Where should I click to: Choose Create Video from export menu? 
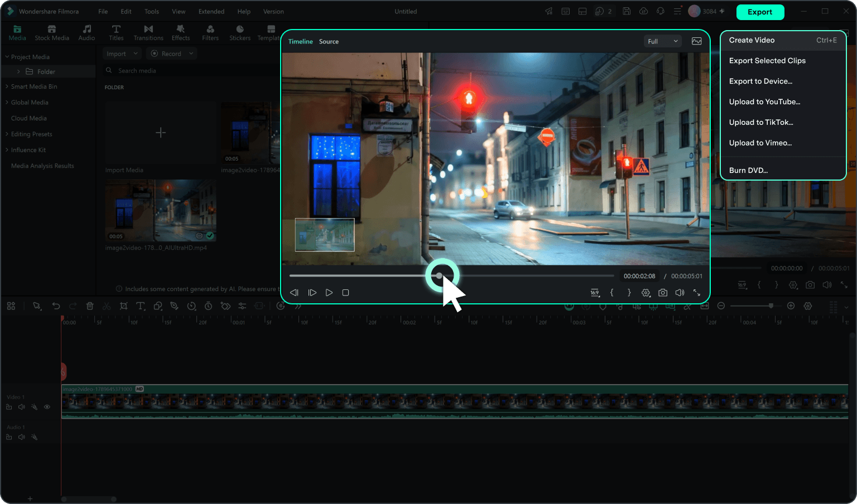783,40
